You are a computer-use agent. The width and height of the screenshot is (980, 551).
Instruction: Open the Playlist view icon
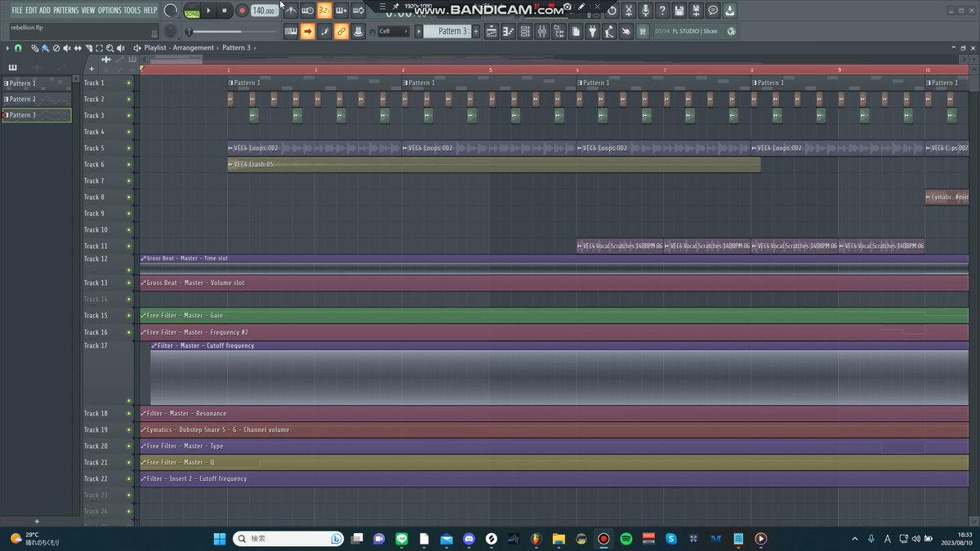(x=492, y=31)
